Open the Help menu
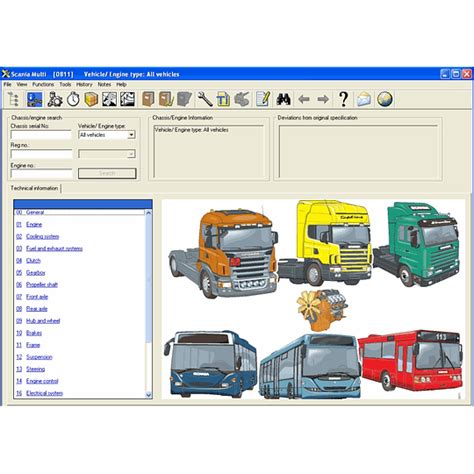 pyautogui.click(x=121, y=84)
